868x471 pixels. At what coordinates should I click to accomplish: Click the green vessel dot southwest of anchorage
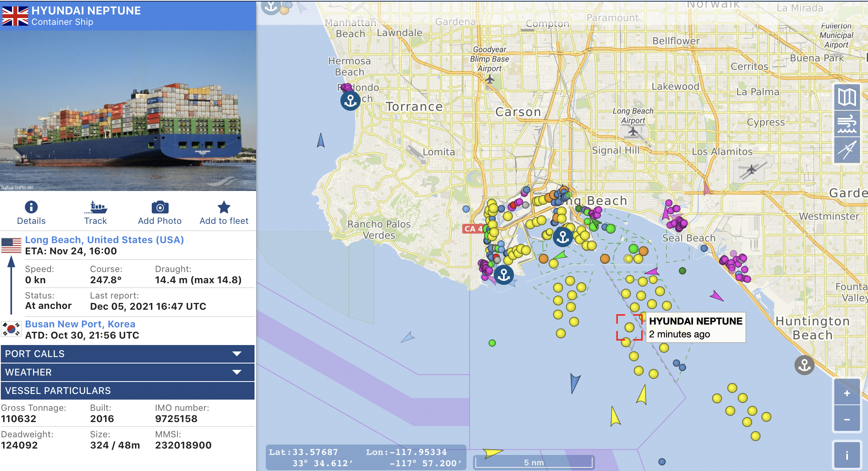pyautogui.click(x=492, y=343)
